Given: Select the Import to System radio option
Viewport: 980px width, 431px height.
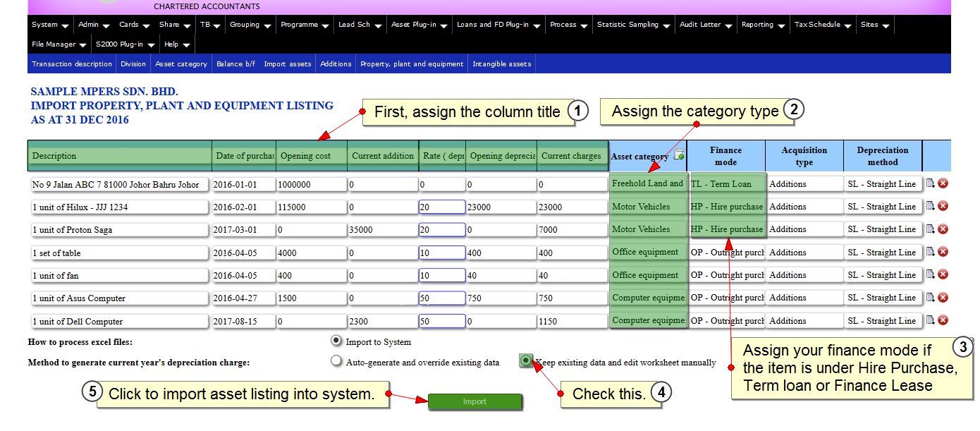Looking at the screenshot, I should coord(336,341).
